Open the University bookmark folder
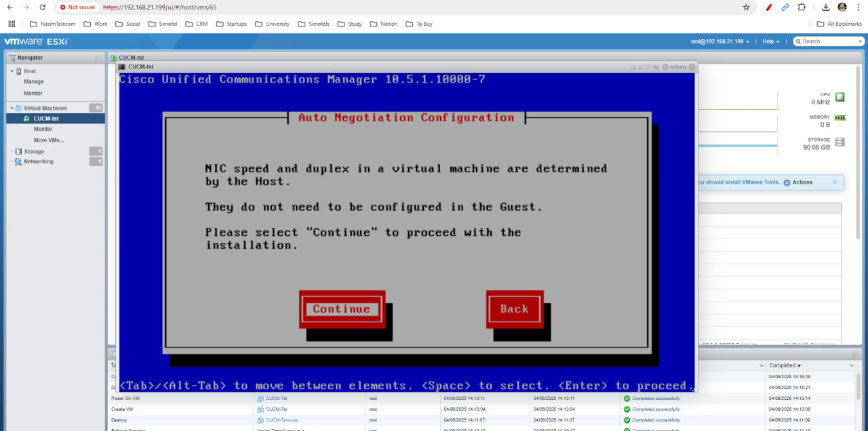 tap(272, 24)
